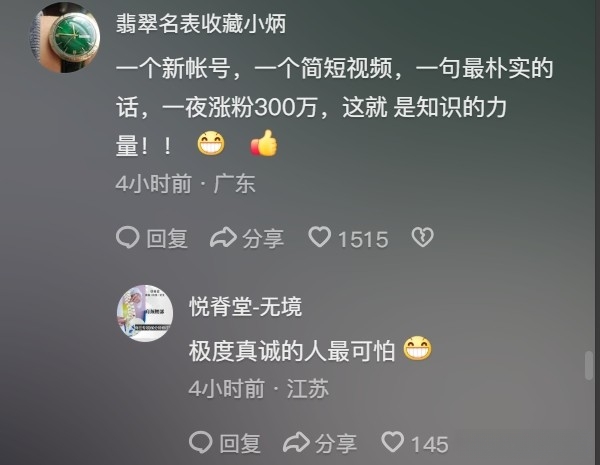The width and height of the screenshot is (600, 465).
Task: Tap the 1515 like count
Action: tap(363, 240)
